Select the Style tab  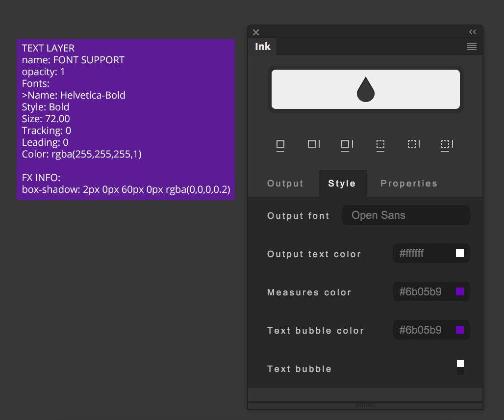(x=342, y=184)
